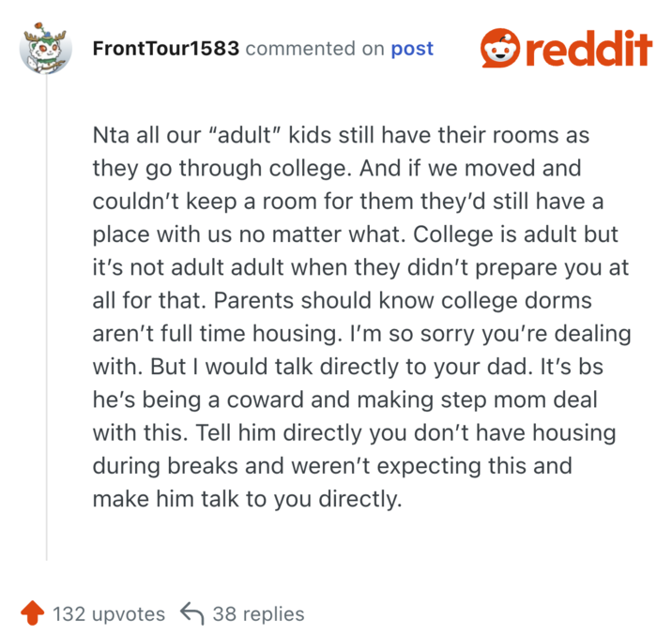
Task: Click the orange upvote arrow icon
Action: (x=32, y=614)
